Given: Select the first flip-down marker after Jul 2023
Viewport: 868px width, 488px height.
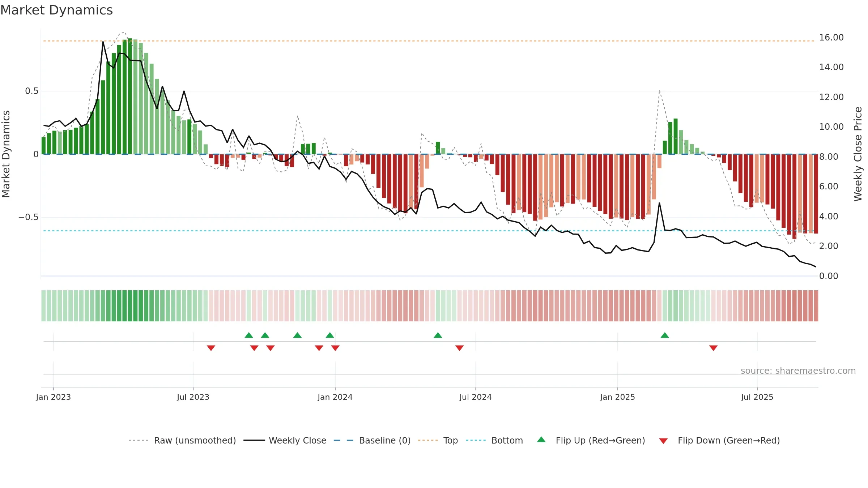Looking at the screenshot, I should coord(211,348).
